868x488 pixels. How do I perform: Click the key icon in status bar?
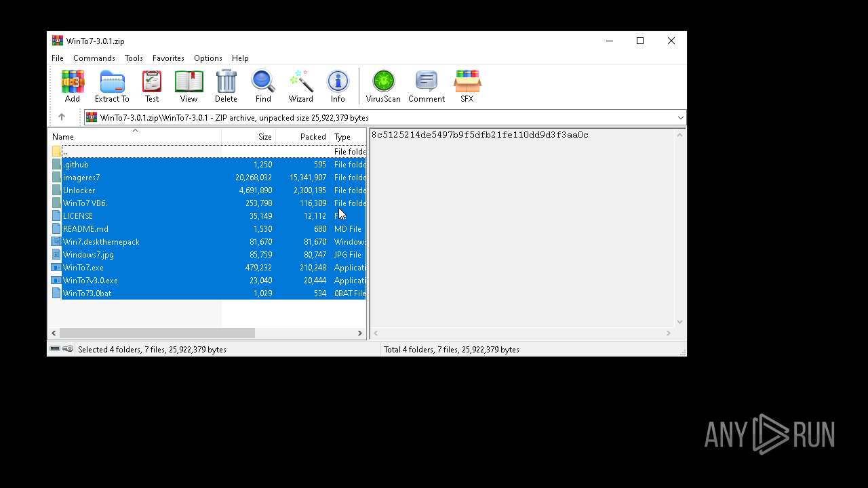(68, 349)
